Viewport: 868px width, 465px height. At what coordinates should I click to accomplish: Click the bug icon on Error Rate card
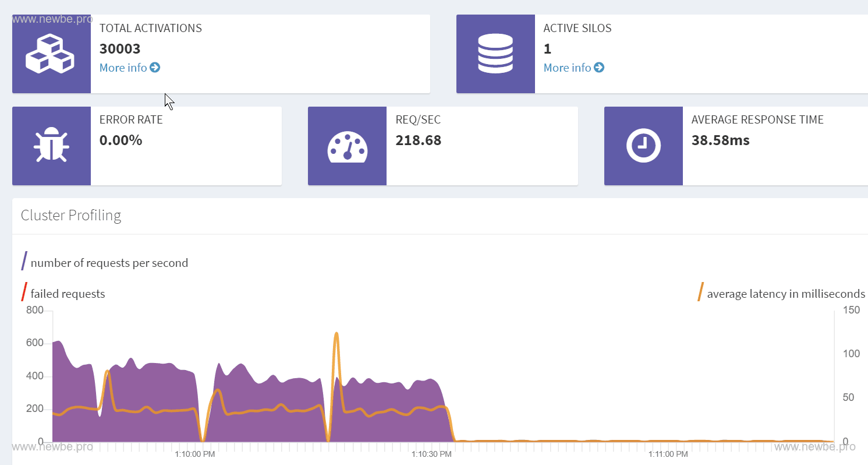pyautogui.click(x=51, y=145)
